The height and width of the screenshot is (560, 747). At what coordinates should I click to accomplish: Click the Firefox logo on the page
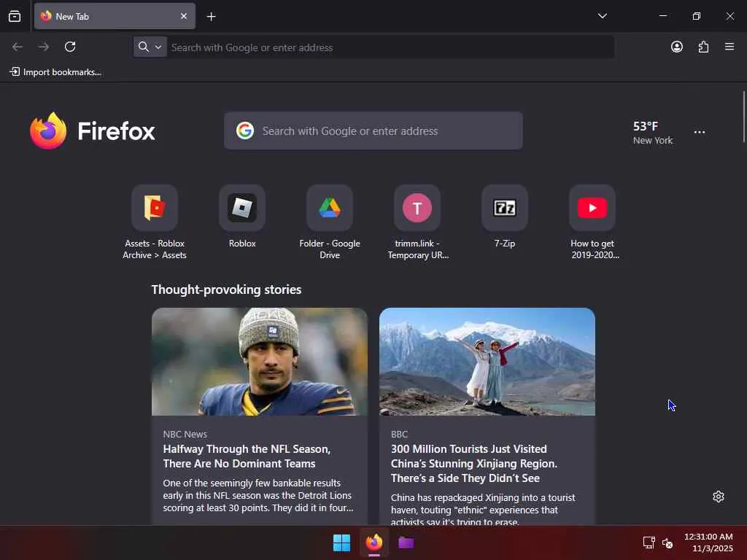(x=93, y=131)
